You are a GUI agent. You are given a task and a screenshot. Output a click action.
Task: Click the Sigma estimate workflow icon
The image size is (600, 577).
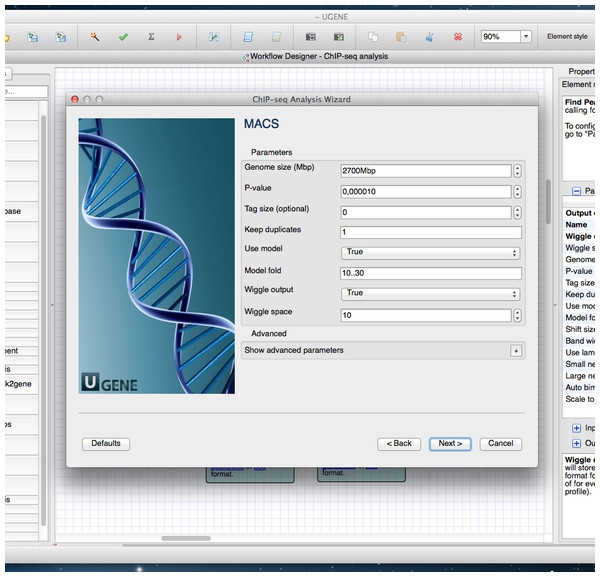click(x=151, y=37)
